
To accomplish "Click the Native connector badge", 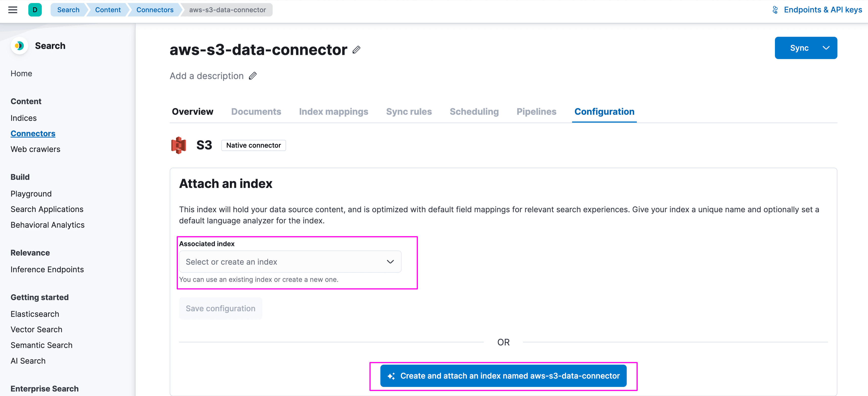I will coord(253,145).
